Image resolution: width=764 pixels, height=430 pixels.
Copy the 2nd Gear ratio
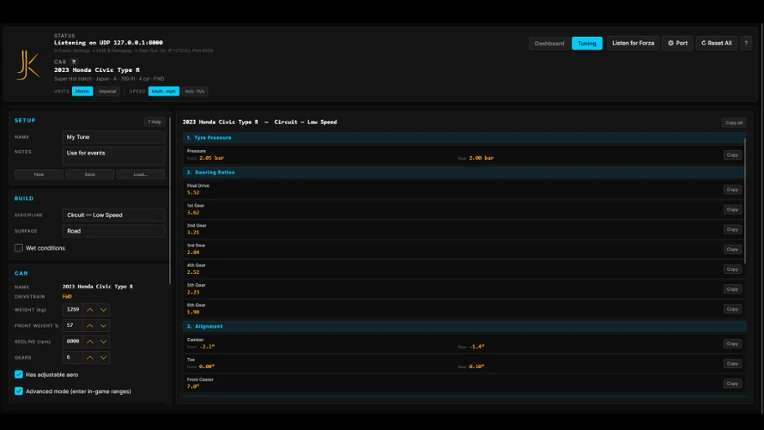point(732,229)
